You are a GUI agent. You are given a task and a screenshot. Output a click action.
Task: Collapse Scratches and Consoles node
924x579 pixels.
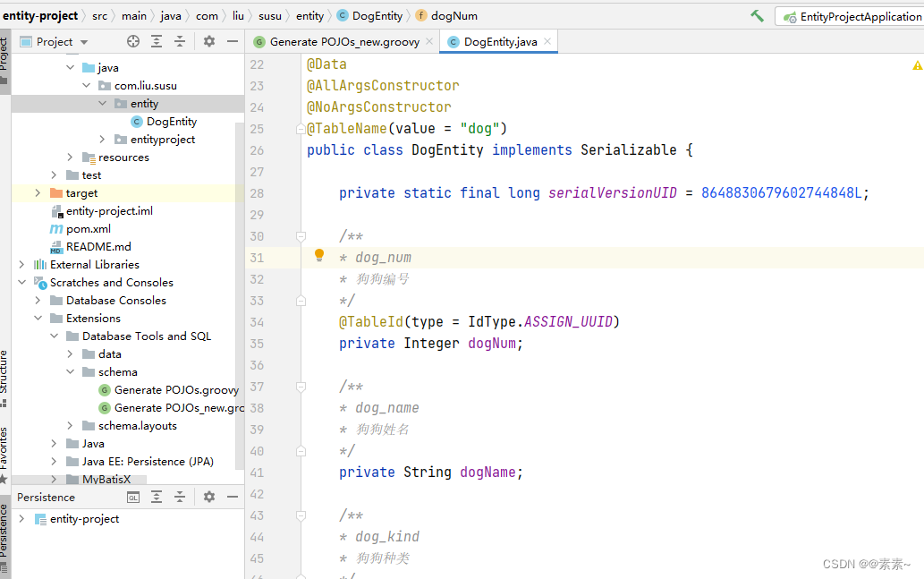tap(21, 283)
